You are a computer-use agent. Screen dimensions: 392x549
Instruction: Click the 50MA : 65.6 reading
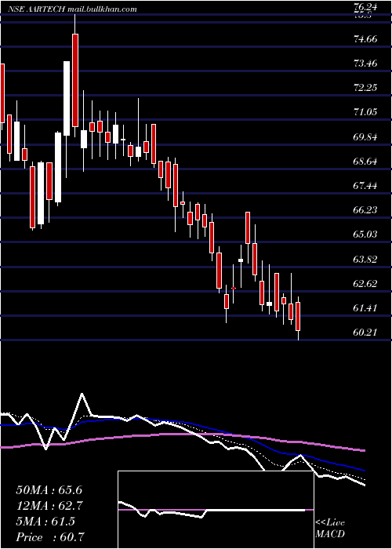coord(49,490)
